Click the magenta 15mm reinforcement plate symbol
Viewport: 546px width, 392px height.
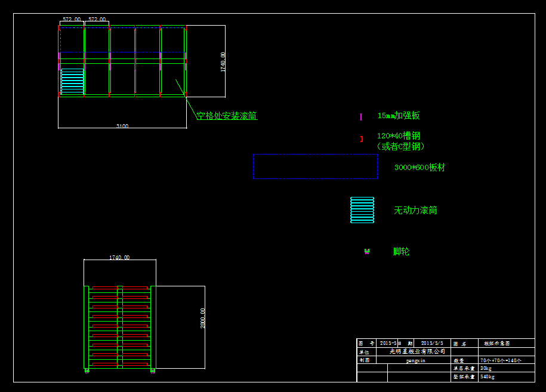click(x=361, y=117)
